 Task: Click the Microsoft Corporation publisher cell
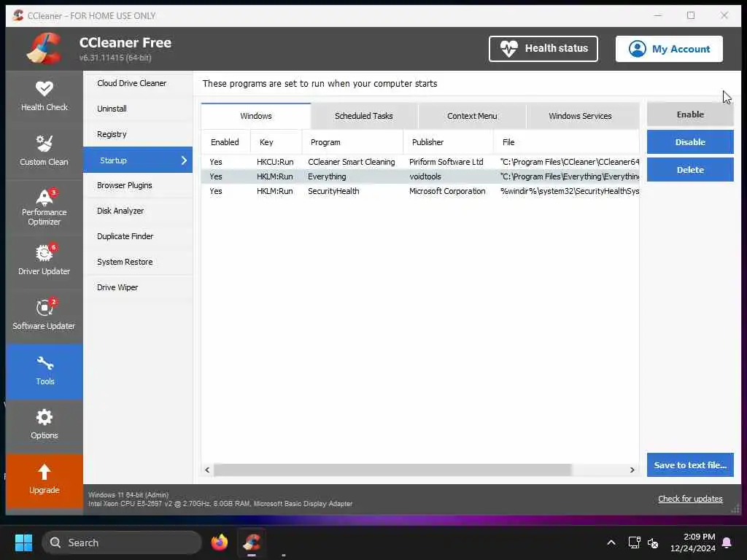coord(447,191)
